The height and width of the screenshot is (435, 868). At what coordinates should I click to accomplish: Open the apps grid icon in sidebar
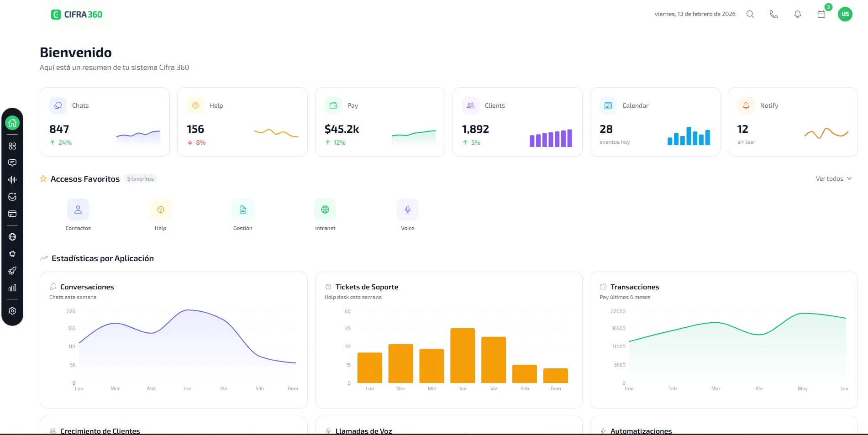(x=12, y=146)
